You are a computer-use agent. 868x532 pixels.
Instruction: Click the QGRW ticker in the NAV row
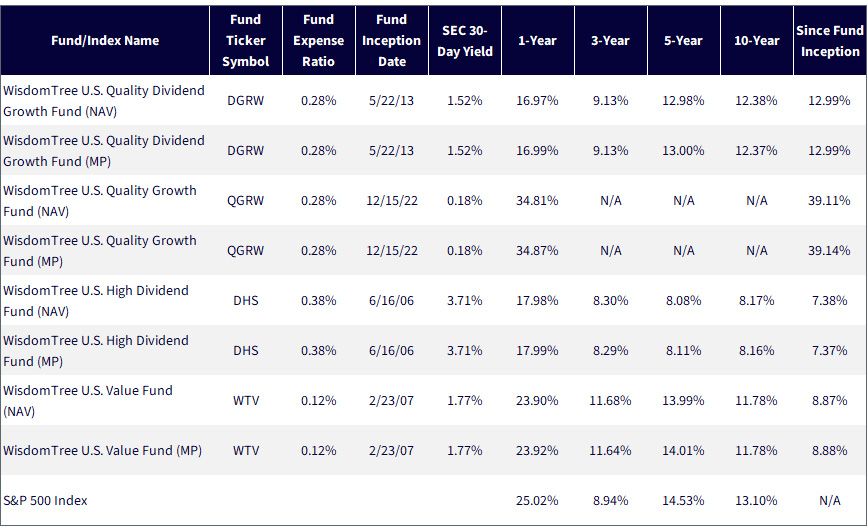[x=245, y=200]
